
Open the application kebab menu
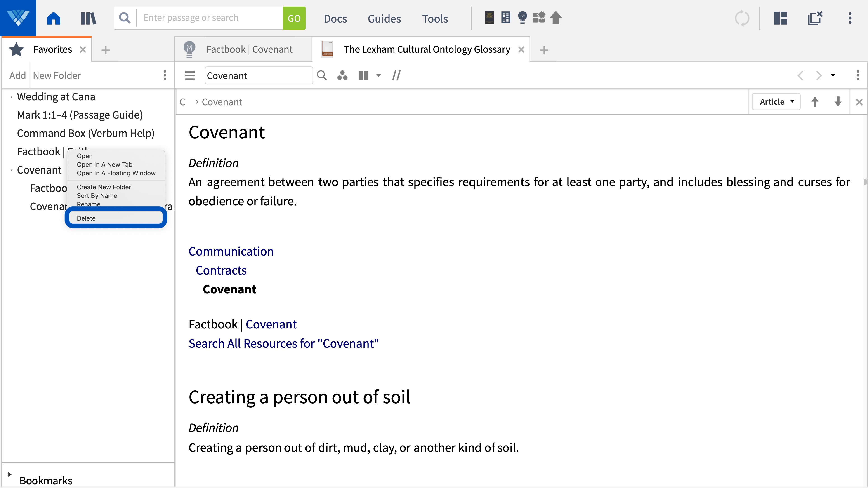(850, 18)
